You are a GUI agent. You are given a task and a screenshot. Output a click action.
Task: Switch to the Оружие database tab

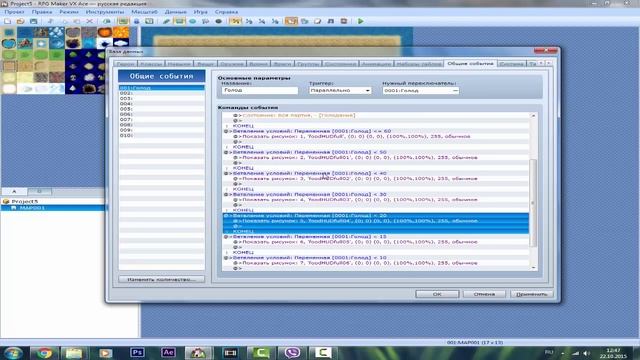point(231,64)
